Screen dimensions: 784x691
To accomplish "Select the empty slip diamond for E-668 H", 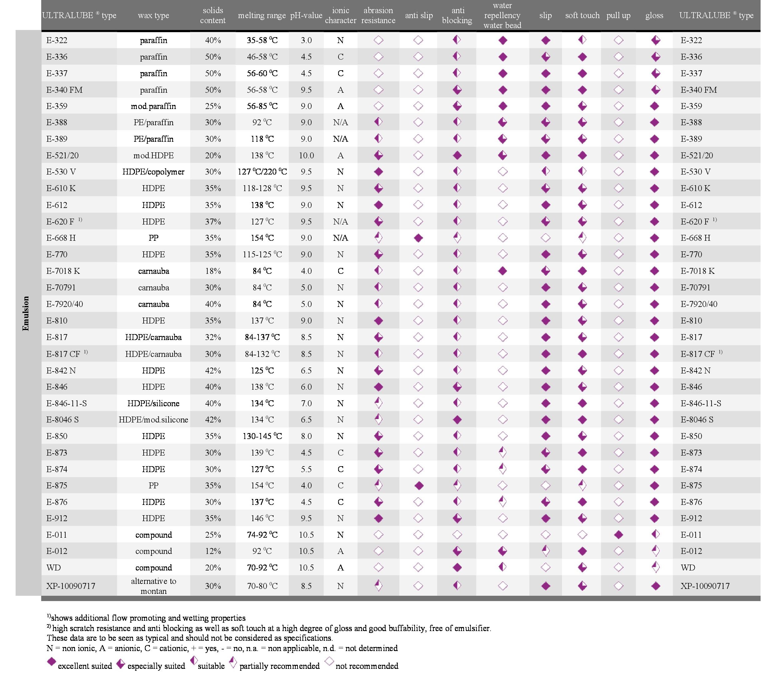I will pyautogui.click(x=545, y=238).
